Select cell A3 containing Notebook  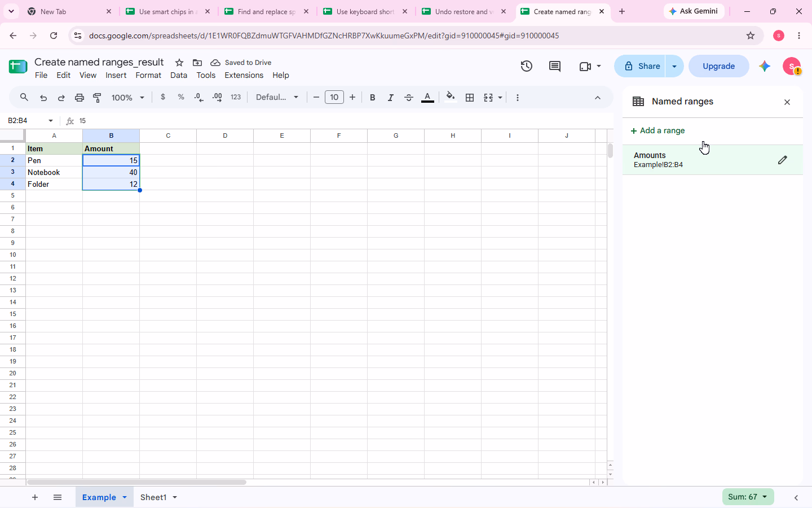coord(54,172)
